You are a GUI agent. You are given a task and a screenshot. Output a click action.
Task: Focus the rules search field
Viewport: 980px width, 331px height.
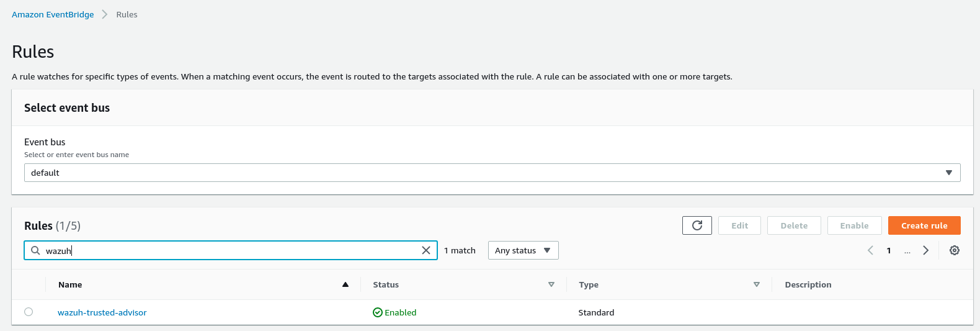click(x=231, y=250)
